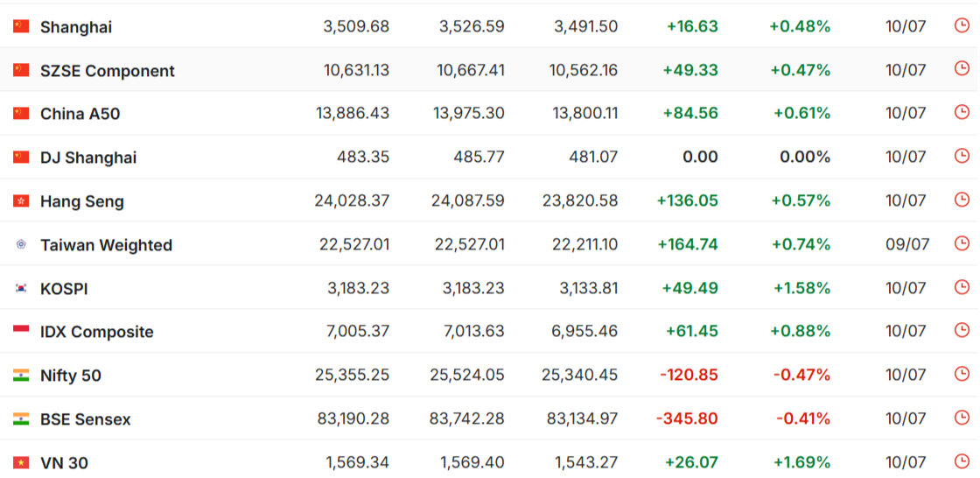This screenshot has height=478, width=980.
Task: Select the VN 30 index name
Action: point(65,463)
